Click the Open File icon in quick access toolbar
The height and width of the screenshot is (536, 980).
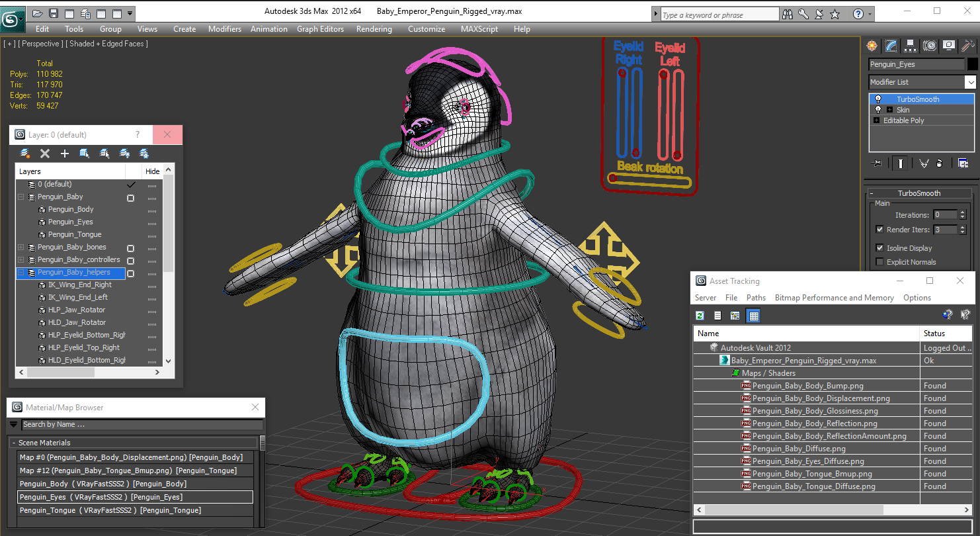click(x=38, y=13)
